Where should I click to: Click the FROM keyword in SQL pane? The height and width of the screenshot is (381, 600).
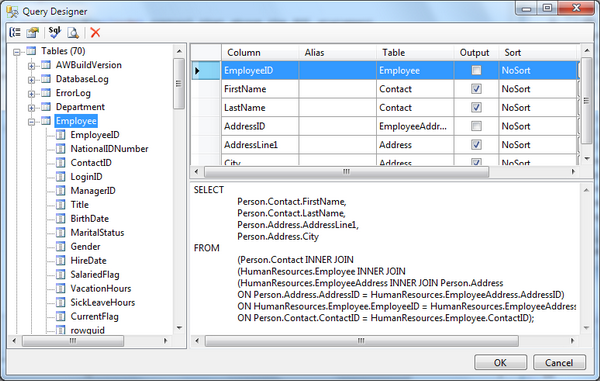click(207, 248)
